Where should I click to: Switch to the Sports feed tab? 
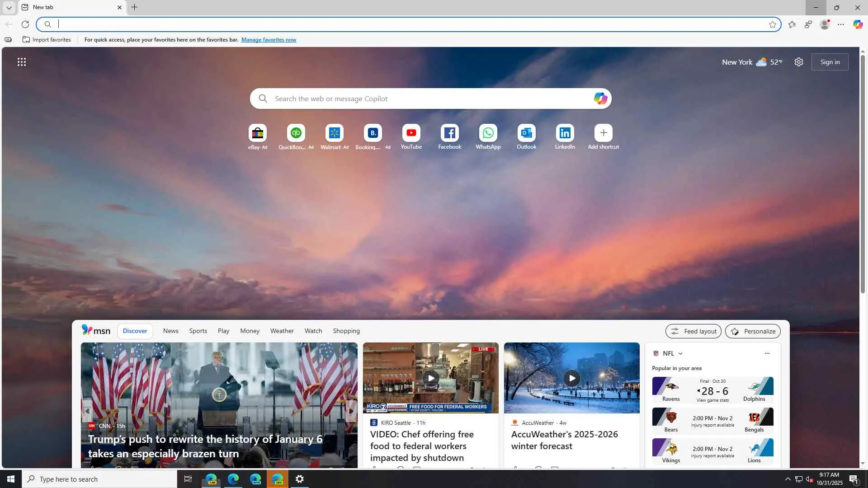198,331
